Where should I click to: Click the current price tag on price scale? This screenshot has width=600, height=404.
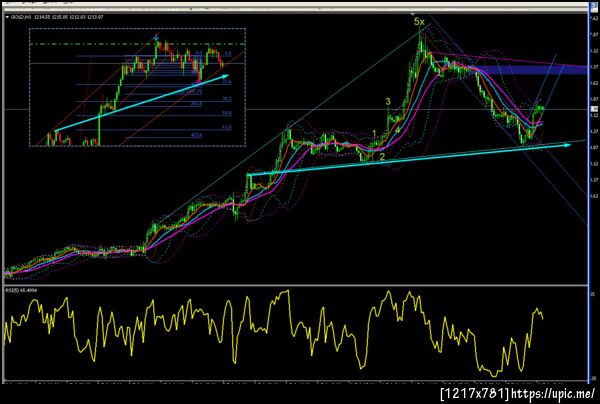tap(593, 109)
